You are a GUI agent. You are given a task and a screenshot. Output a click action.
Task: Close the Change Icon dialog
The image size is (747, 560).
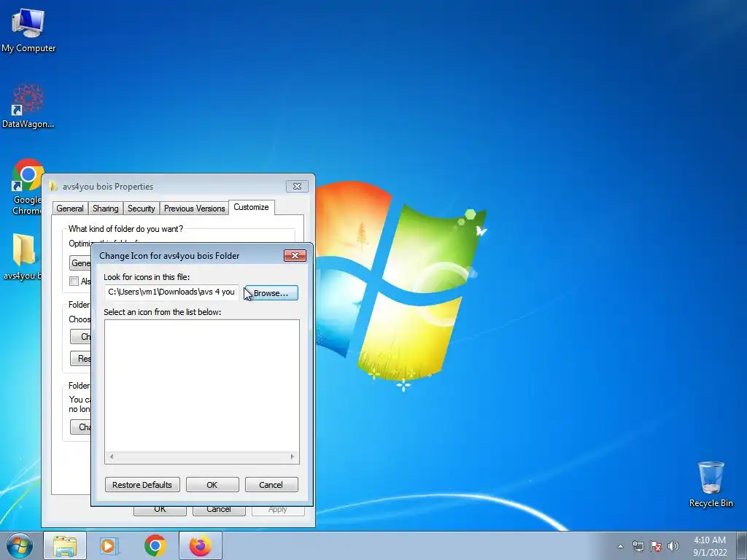[x=295, y=256]
